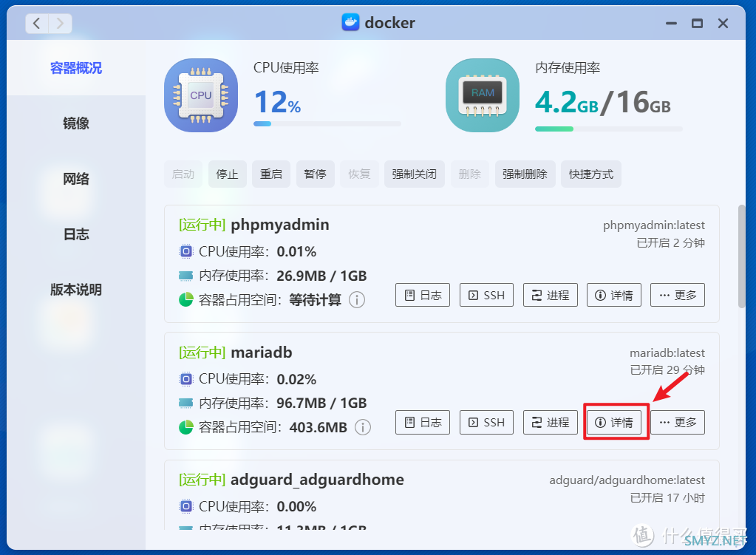Open the 日志 sidebar tab
The height and width of the screenshot is (555, 756).
pos(76,234)
